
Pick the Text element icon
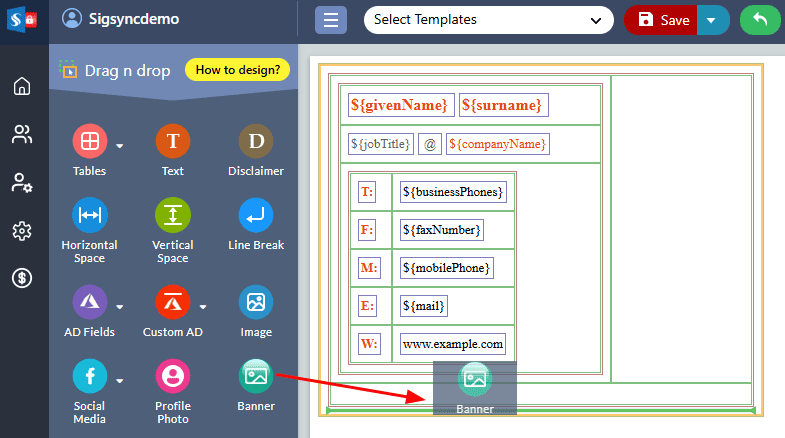pos(173,141)
